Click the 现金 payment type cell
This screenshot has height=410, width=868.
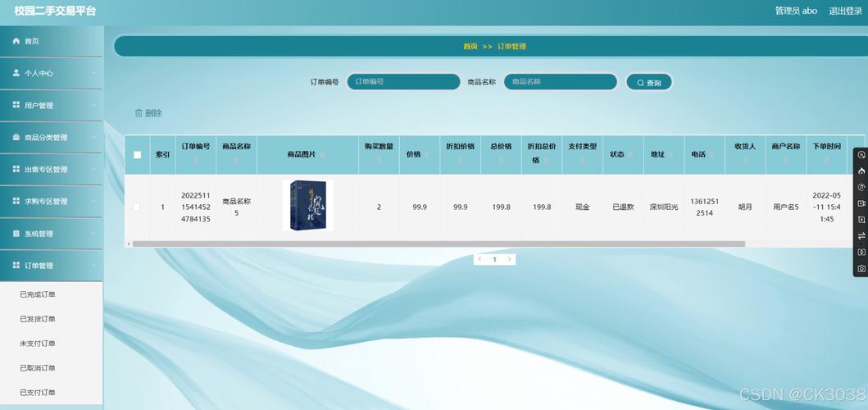click(582, 207)
